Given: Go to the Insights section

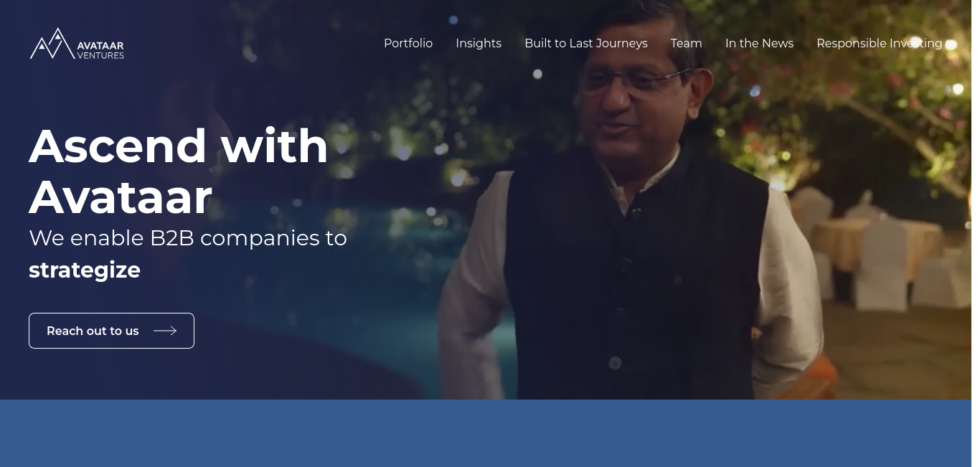Looking at the screenshot, I should pos(479,43).
